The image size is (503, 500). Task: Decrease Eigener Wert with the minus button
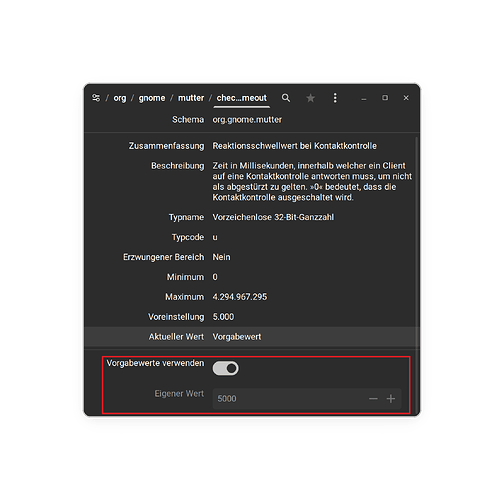coord(373,399)
